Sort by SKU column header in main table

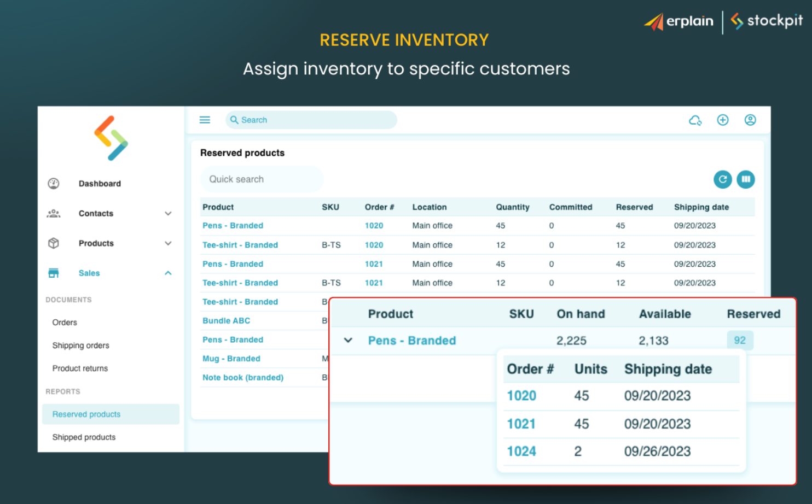330,207
